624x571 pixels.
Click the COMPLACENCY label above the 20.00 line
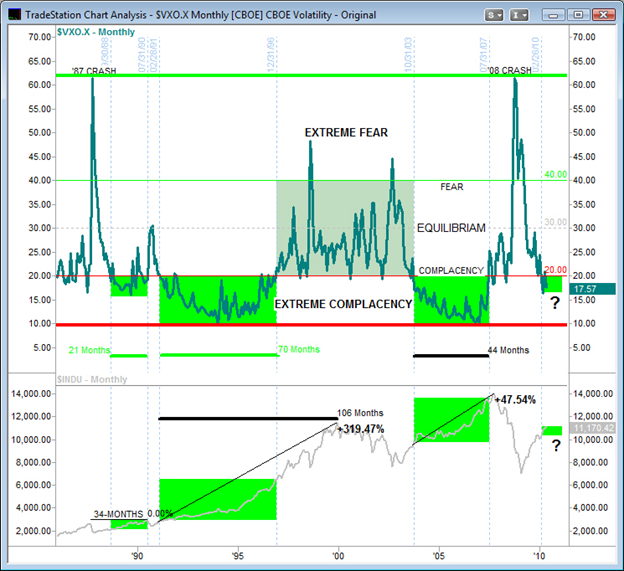click(x=451, y=271)
